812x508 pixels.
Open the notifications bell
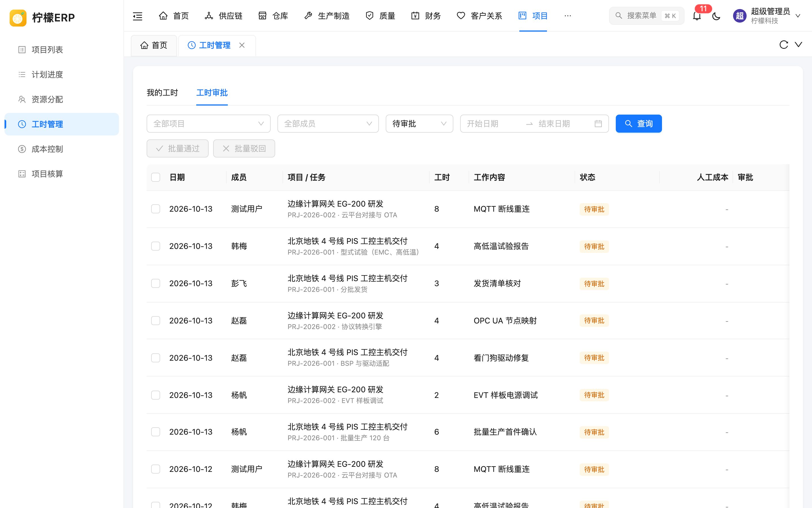point(697,16)
